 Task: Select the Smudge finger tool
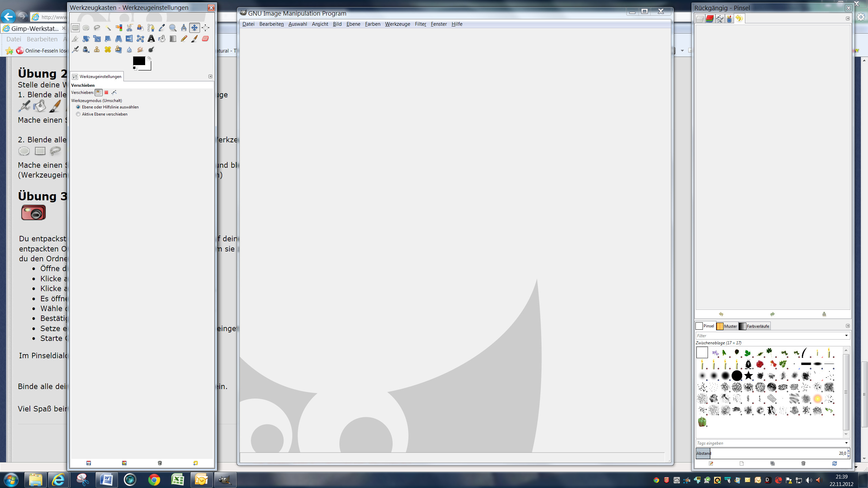pyautogui.click(x=140, y=49)
